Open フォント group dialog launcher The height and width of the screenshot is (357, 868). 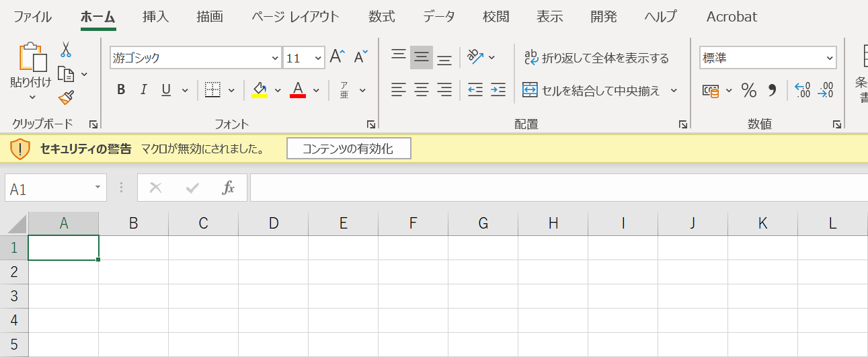370,124
